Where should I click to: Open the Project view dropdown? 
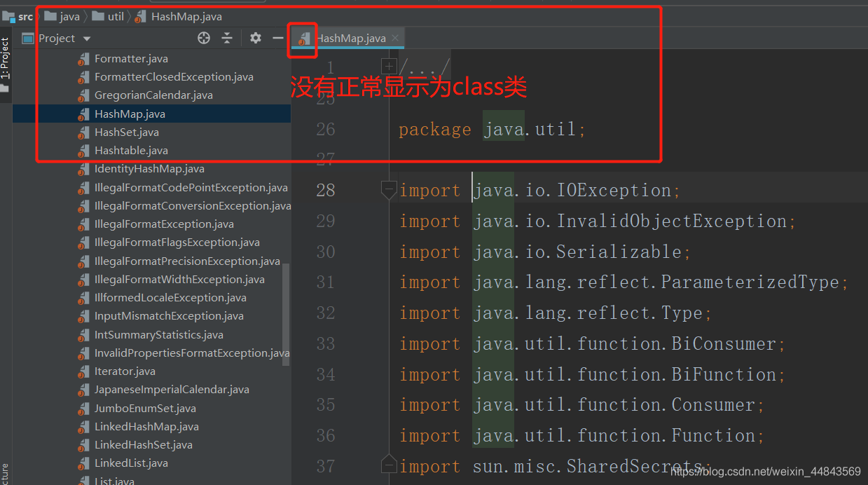pyautogui.click(x=87, y=39)
